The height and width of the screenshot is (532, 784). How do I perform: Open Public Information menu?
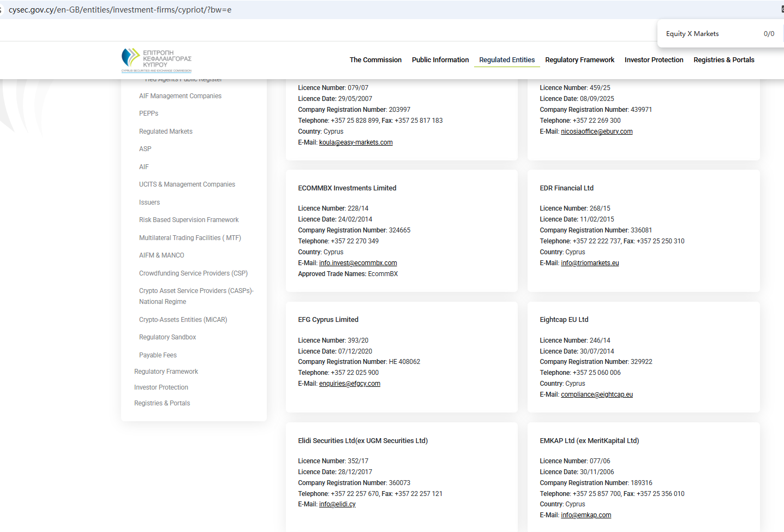[440, 60]
